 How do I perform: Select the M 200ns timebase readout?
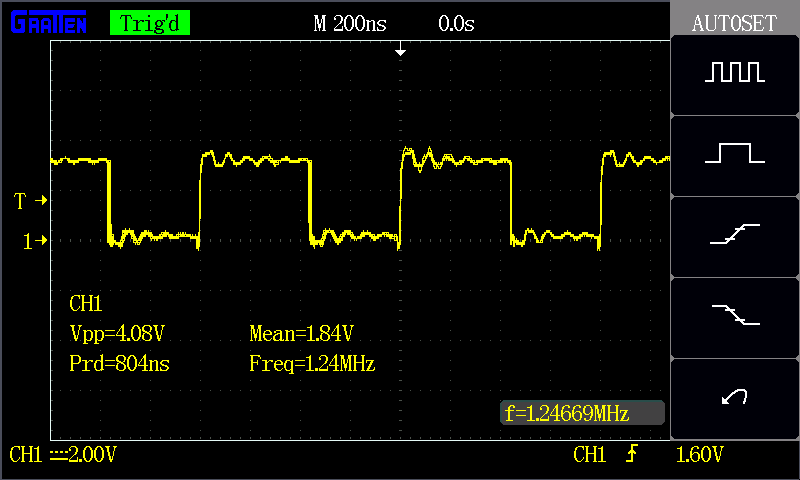350,23
